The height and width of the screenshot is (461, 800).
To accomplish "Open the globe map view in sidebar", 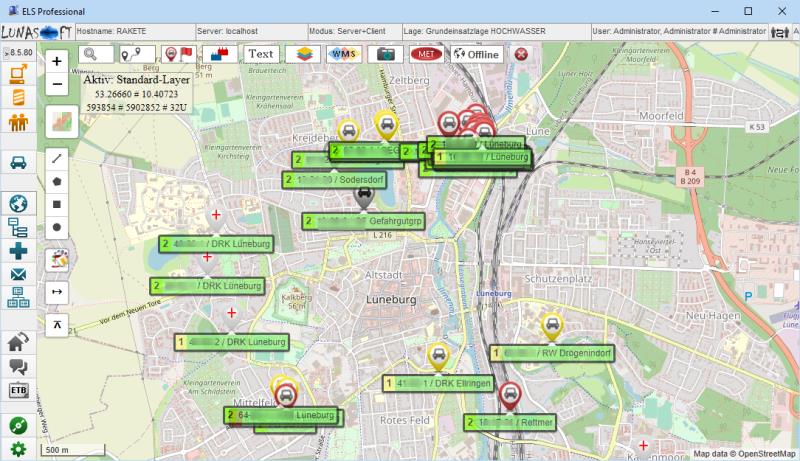I will 18,204.
